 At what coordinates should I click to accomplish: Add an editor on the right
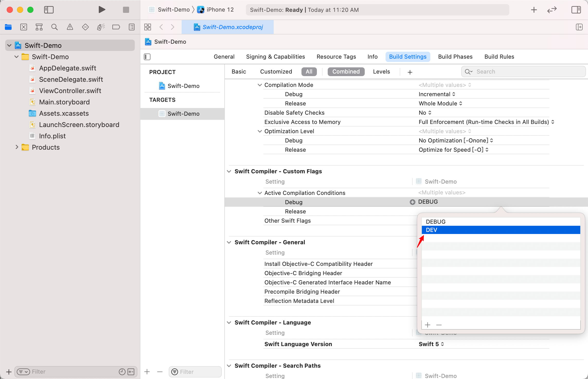(579, 27)
